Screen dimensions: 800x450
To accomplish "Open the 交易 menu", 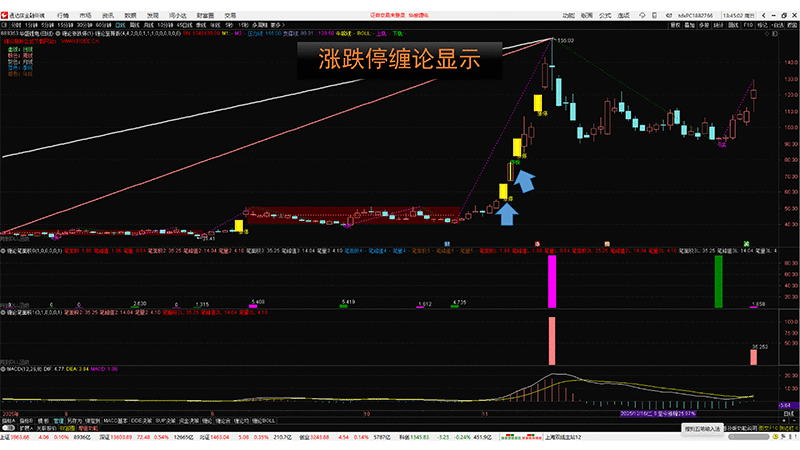I will click(x=230, y=16).
